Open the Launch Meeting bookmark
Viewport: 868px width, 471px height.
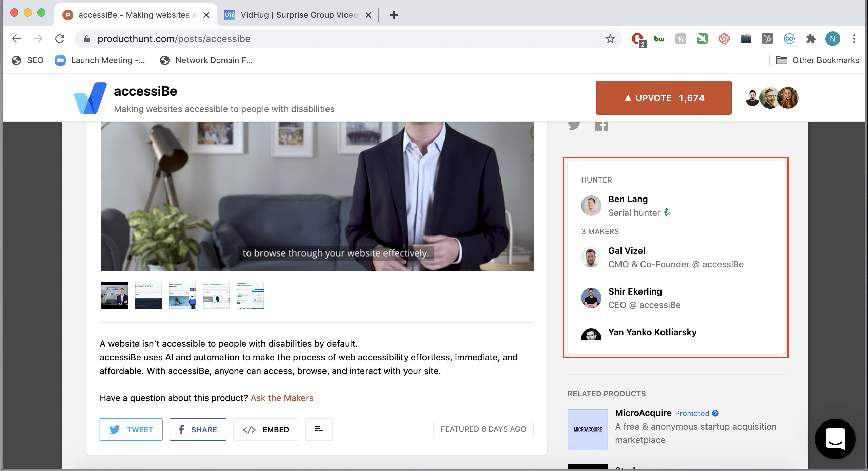pyautogui.click(x=100, y=60)
